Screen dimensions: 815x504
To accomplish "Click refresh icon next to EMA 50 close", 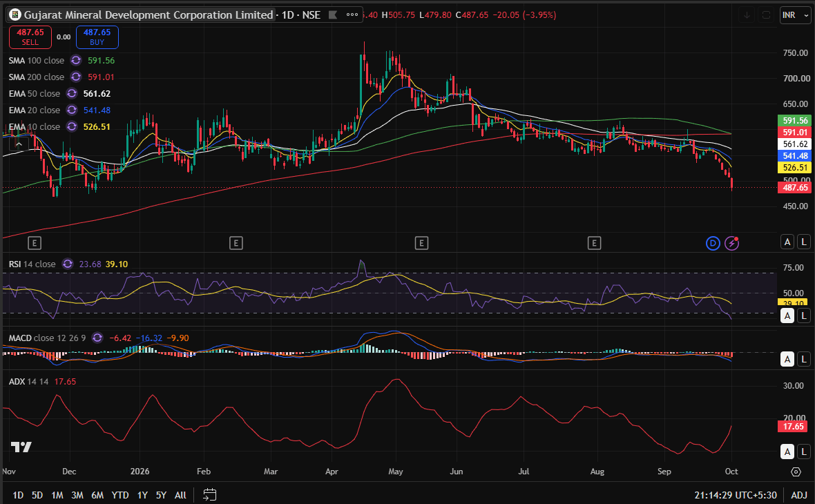I will (x=72, y=93).
